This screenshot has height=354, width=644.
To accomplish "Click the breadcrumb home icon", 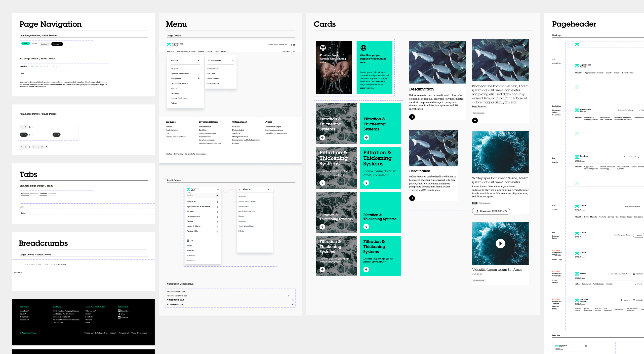I will [x=21, y=265].
